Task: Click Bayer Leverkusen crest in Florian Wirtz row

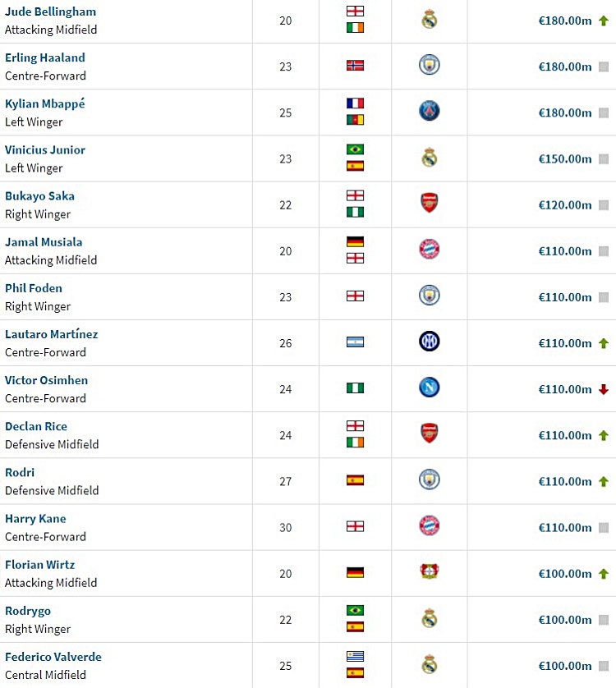Action: pos(429,571)
